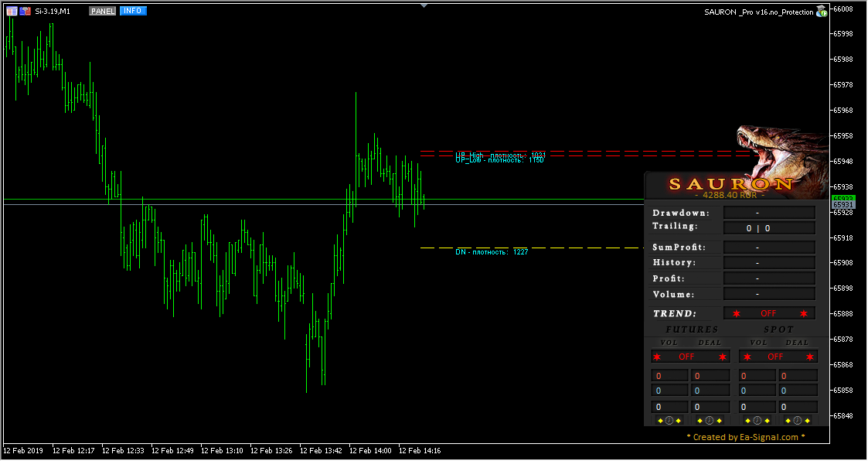
Task: Click right diamond under Spot VOL column
Action: 768,421
